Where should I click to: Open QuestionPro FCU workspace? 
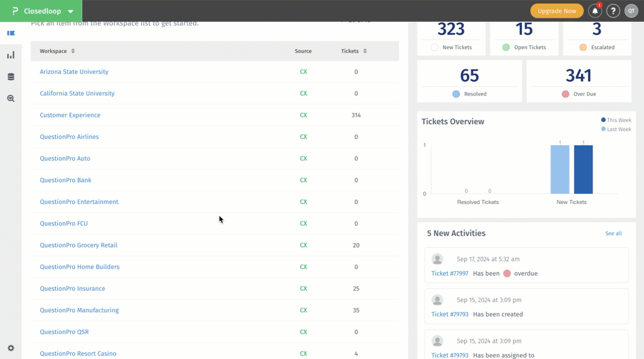pyautogui.click(x=63, y=223)
